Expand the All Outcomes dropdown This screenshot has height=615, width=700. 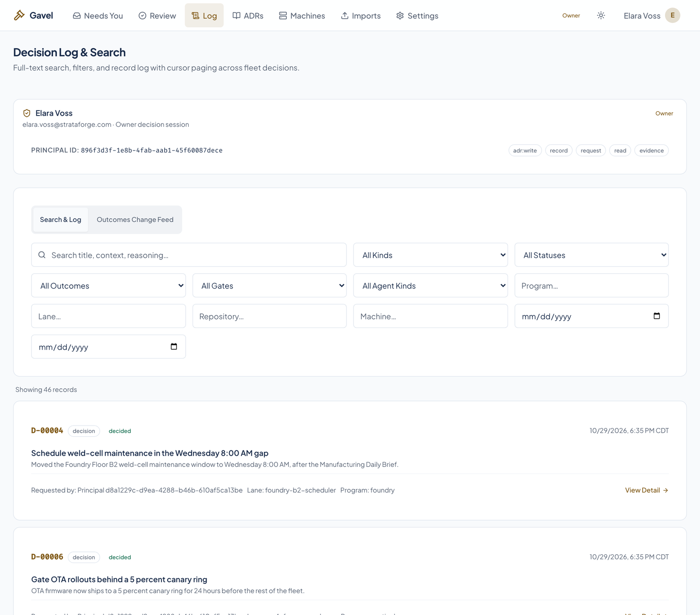click(x=108, y=286)
